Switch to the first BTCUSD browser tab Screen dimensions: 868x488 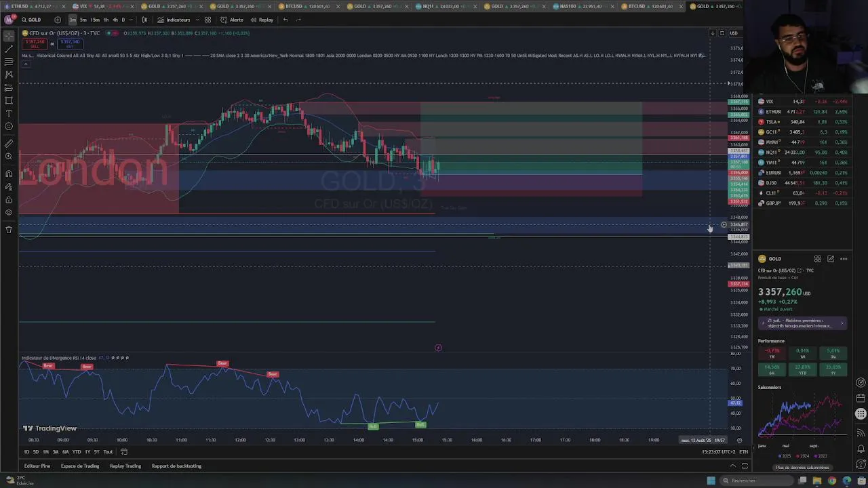tap(308, 6)
